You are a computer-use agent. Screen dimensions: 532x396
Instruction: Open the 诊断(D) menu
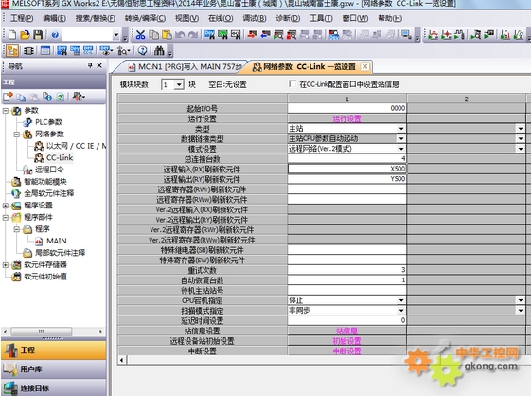(x=288, y=18)
